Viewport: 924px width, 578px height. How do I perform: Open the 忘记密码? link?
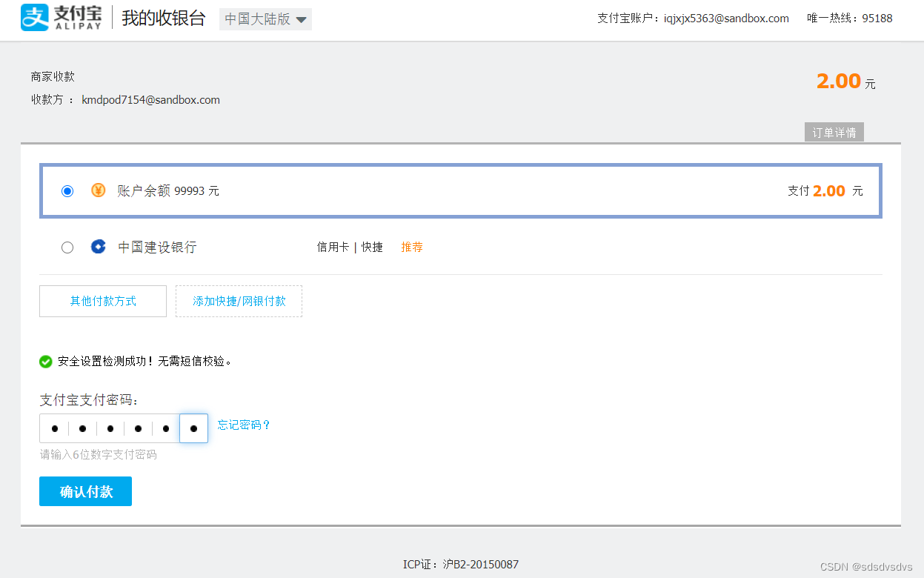[245, 425]
